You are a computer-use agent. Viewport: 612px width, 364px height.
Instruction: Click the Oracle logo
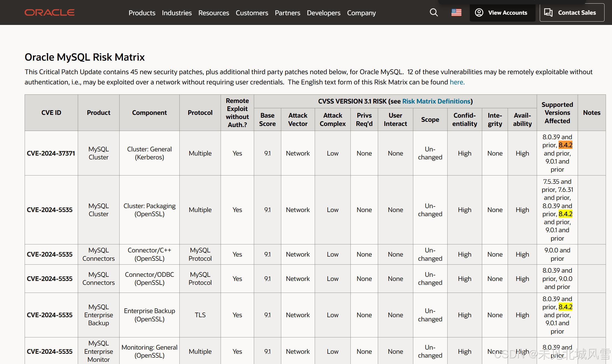click(50, 13)
